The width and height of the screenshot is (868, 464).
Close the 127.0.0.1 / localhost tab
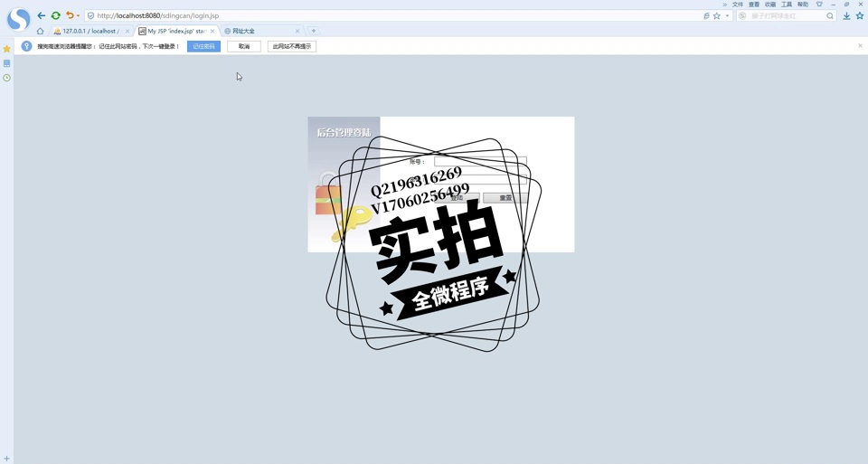[127, 31]
